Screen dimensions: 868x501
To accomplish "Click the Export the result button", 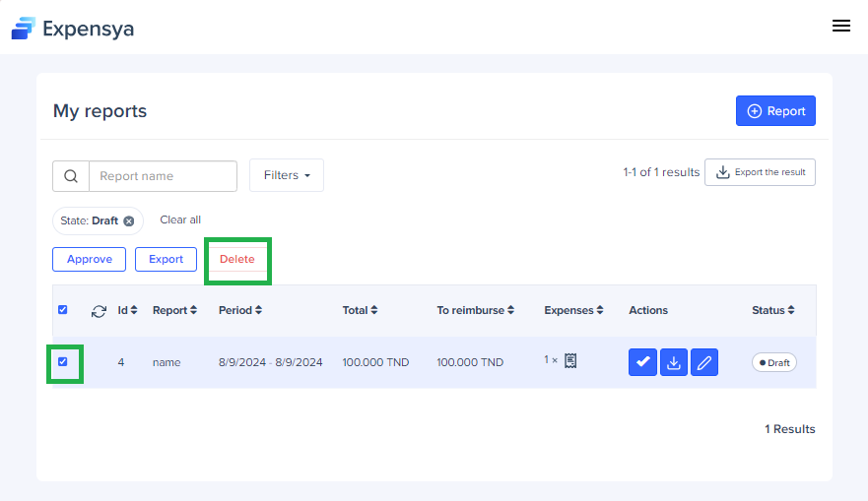I will [x=760, y=172].
